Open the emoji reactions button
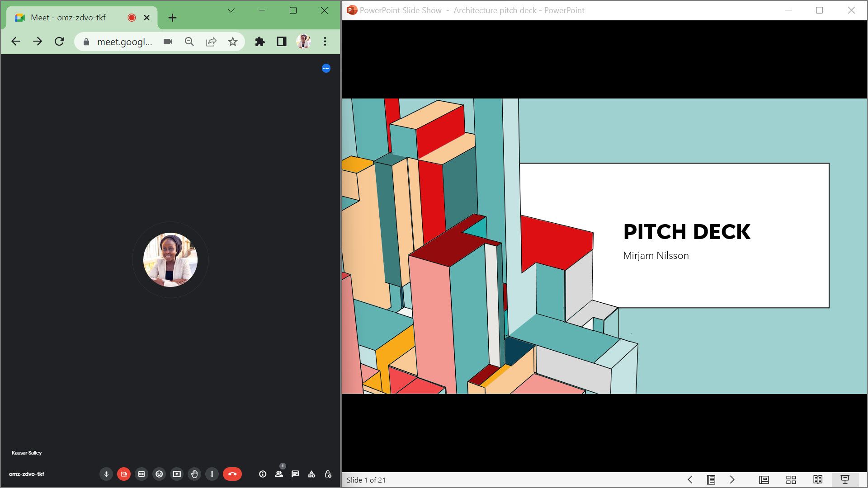The width and height of the screenshot is (868, 488). 159,474
